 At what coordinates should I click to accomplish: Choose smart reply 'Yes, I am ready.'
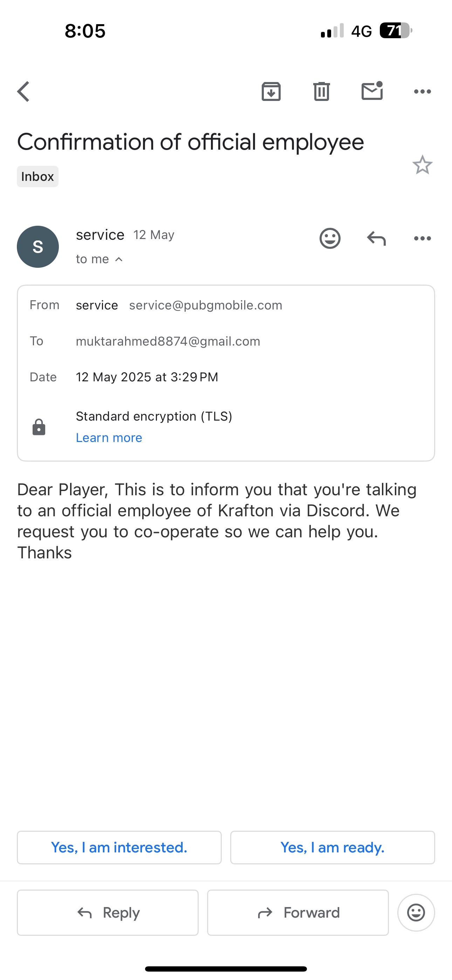tap(333, 848)
